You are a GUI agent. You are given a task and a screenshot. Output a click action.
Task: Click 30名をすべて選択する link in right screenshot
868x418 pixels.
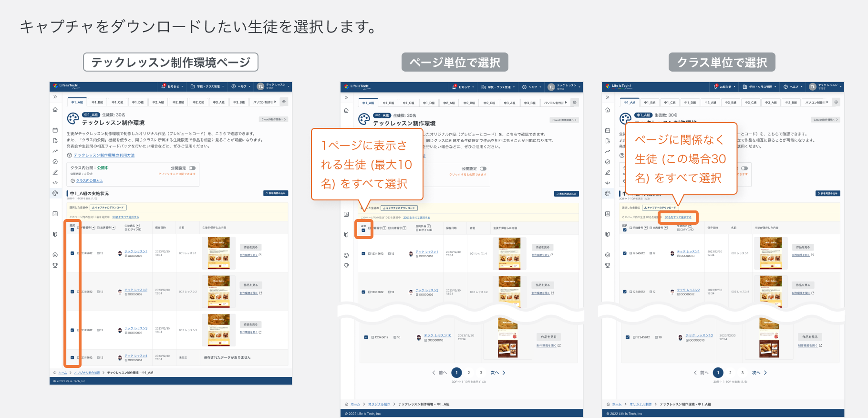(678, 217)
